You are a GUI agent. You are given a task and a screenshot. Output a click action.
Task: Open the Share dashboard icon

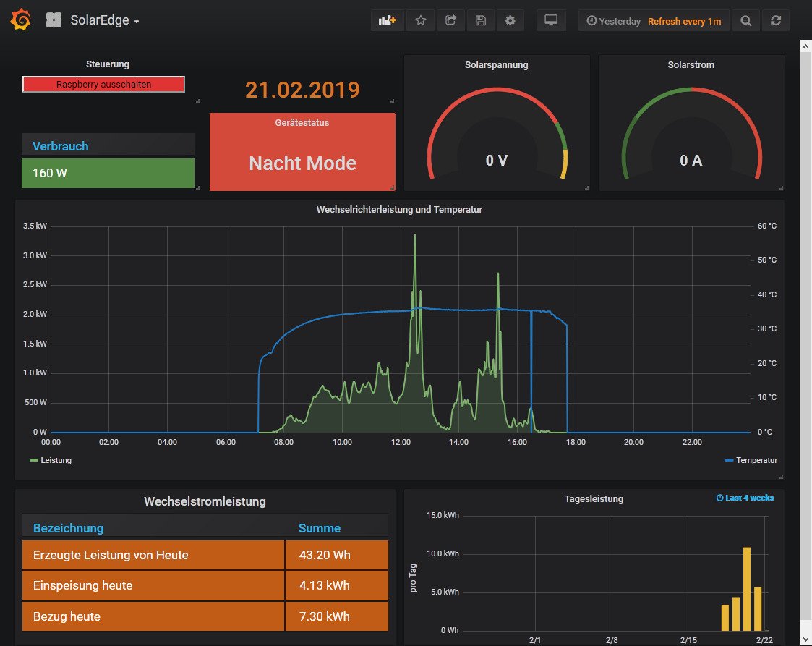point(450,21)
